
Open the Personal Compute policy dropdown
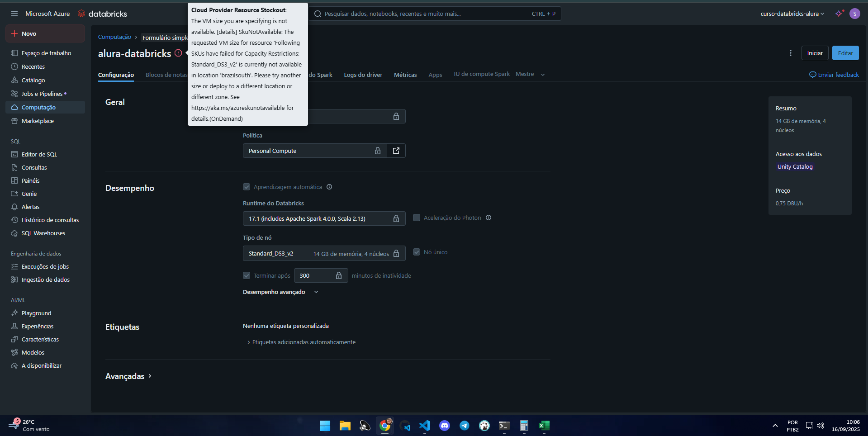(x=315, y=151)
